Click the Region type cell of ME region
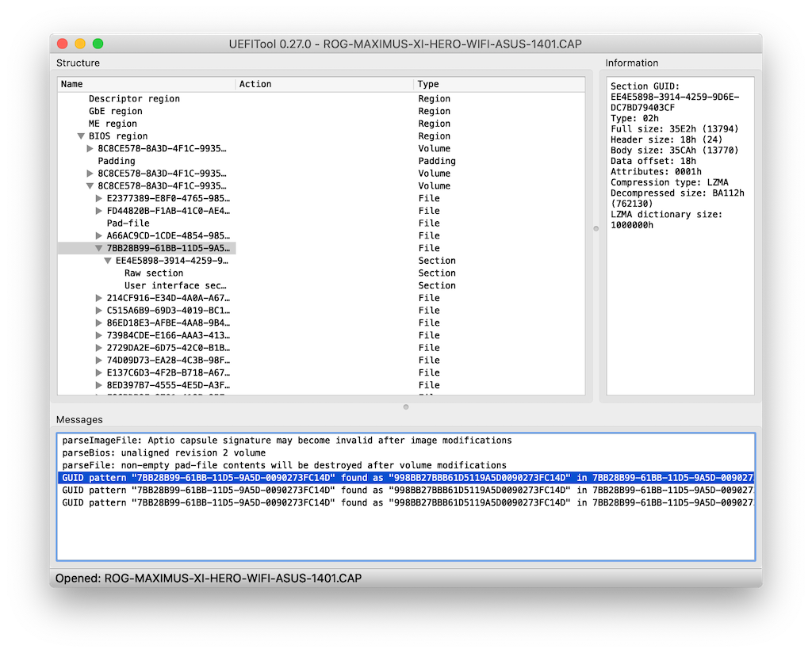The width and height of the screenshot is (812, 653). point(434,124)
